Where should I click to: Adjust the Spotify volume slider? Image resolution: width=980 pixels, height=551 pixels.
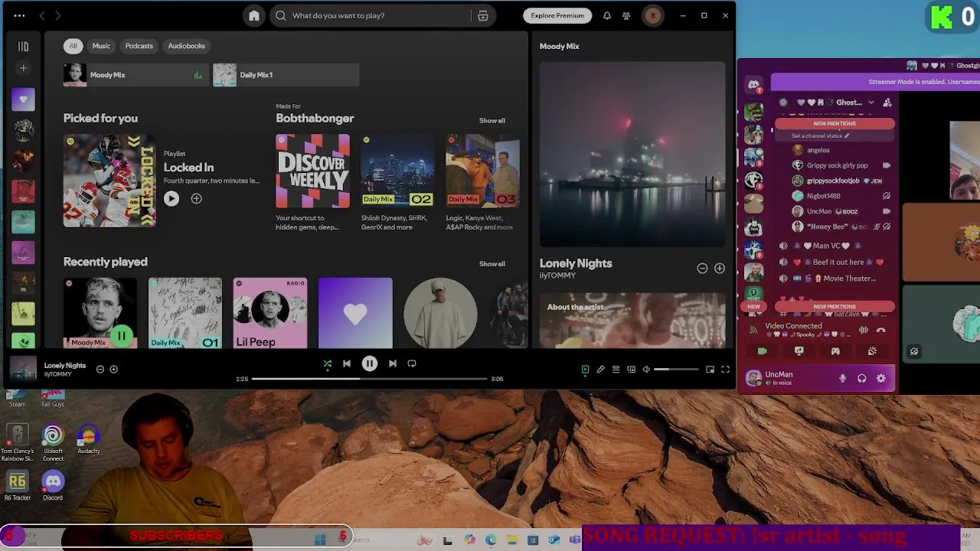(x=676, y=370)
